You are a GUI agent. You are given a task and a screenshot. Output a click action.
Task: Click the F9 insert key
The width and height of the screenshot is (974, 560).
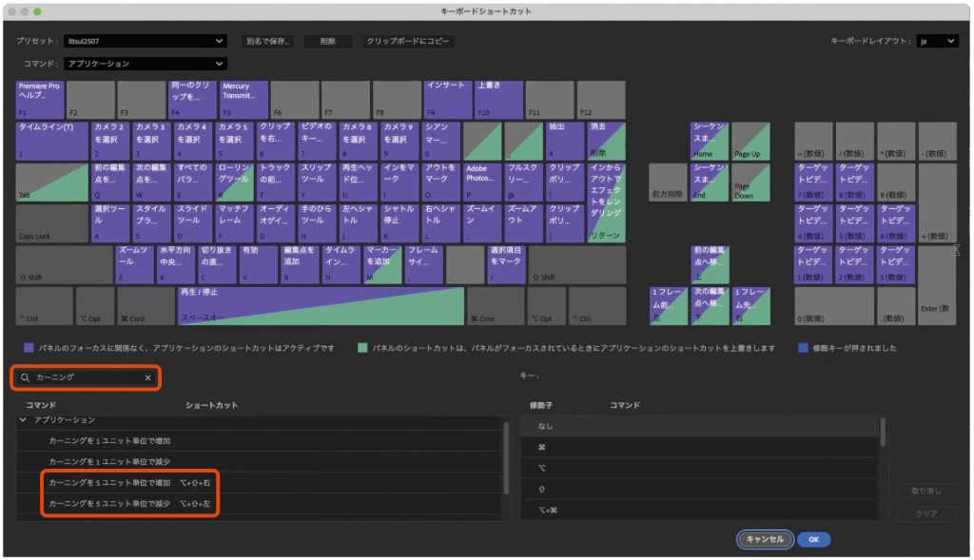tap(447, 100)
